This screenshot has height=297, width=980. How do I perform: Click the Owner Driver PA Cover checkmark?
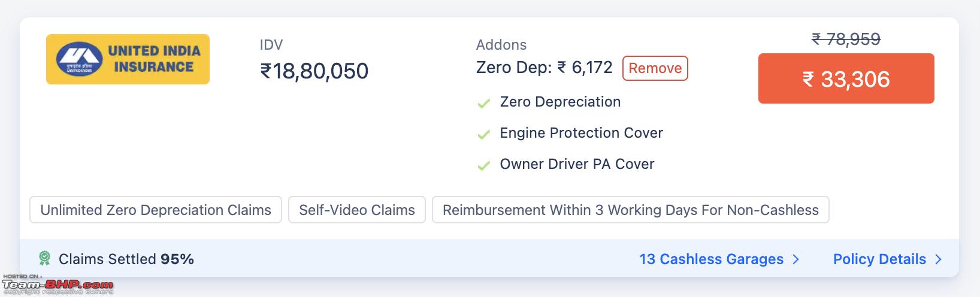click(484, 165)
